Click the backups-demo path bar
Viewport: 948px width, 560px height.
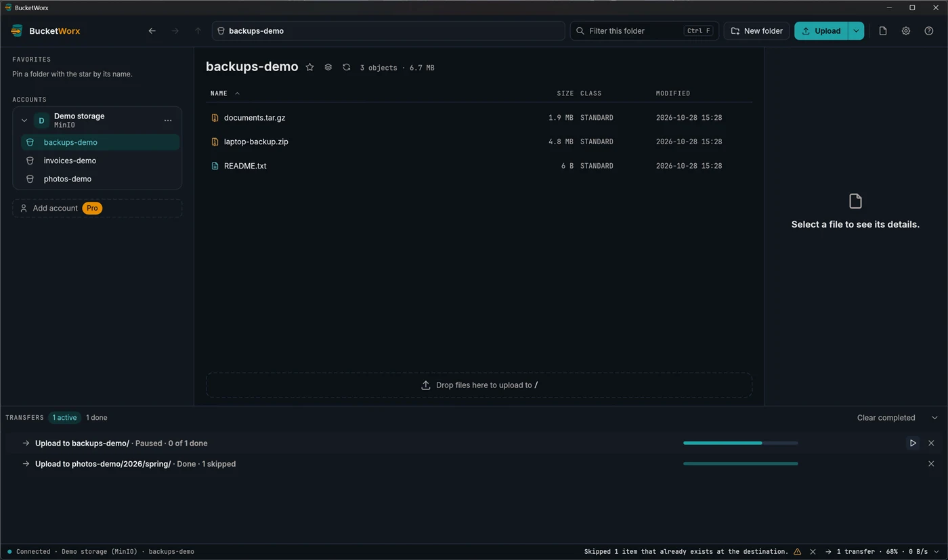388,31
